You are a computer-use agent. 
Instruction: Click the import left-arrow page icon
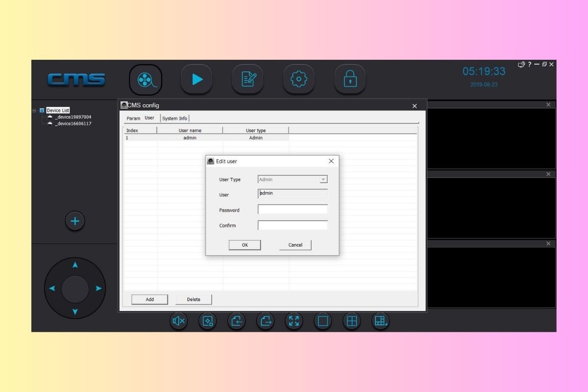pos(237,321)
